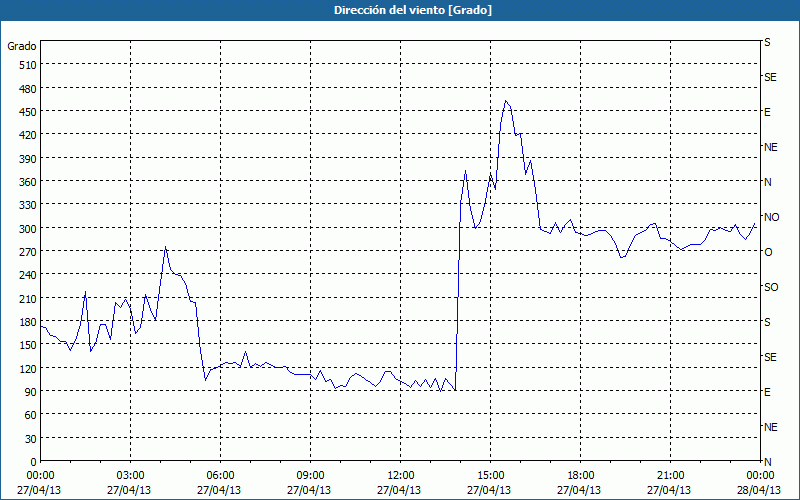800x500 pixels.
Task: Select the 18:00 time label
Action: point(580,476)
